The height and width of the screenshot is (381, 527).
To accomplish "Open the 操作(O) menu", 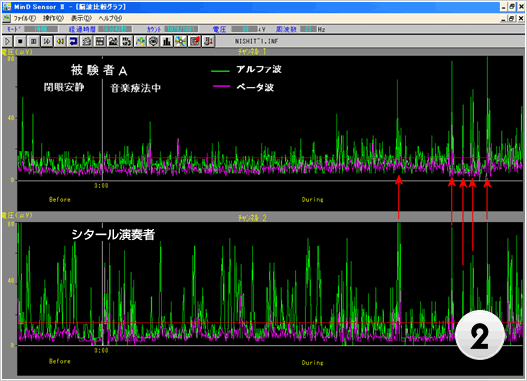I will 53,18.
